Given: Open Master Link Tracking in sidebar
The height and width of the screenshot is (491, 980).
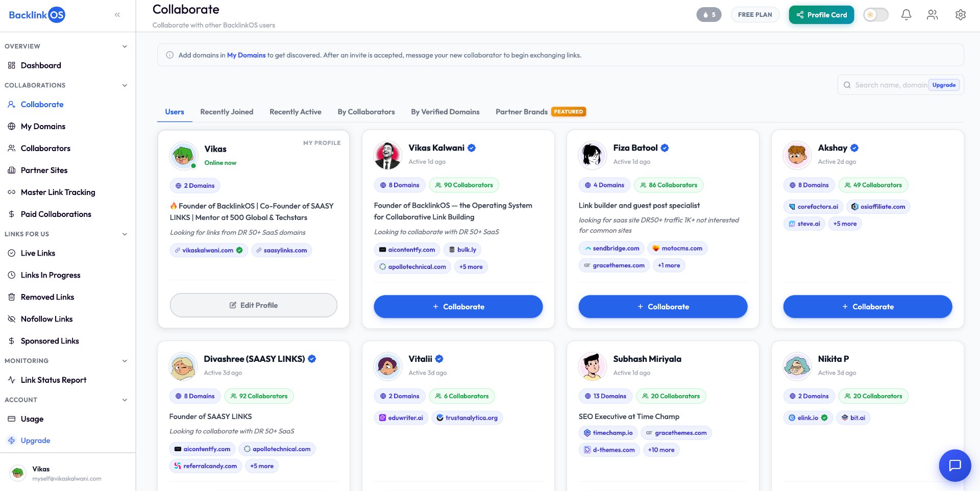Looking at the screenshot, I should [x=58, y=192].
